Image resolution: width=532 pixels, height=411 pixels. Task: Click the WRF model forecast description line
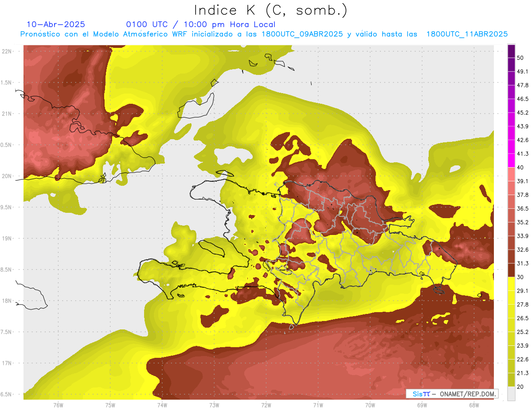[x=264, y=34]
